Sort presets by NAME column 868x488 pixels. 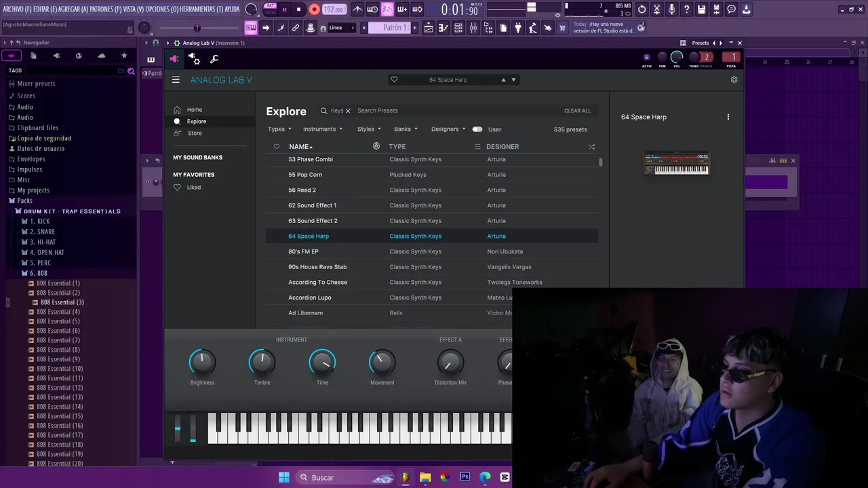coord(300,147)
